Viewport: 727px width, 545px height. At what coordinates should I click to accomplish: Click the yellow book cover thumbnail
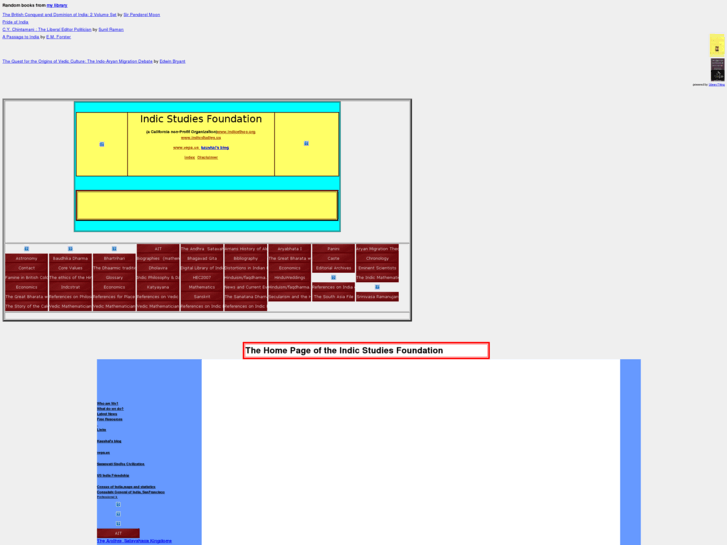(x=717, y=45)
